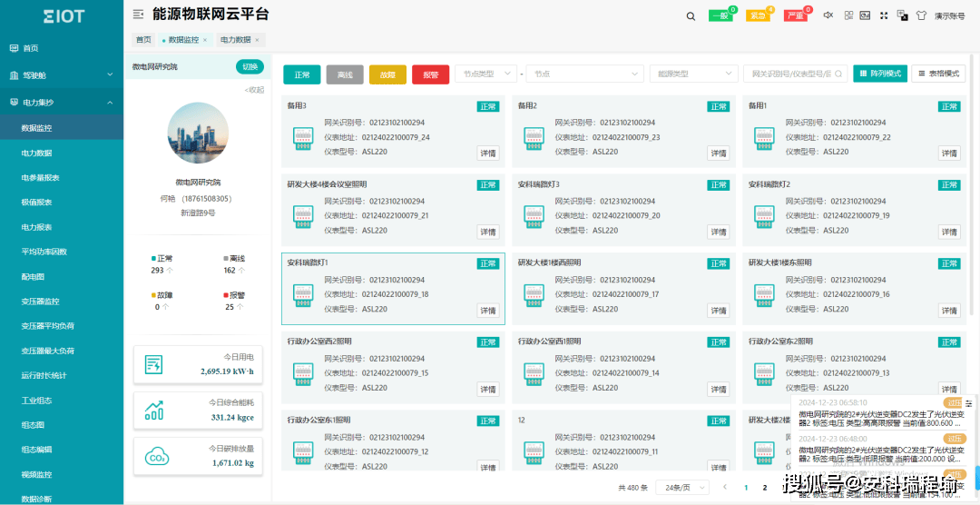Screen dimensions: 980x505
Task: Filter by 正常 status button
Action: [302, 74]
